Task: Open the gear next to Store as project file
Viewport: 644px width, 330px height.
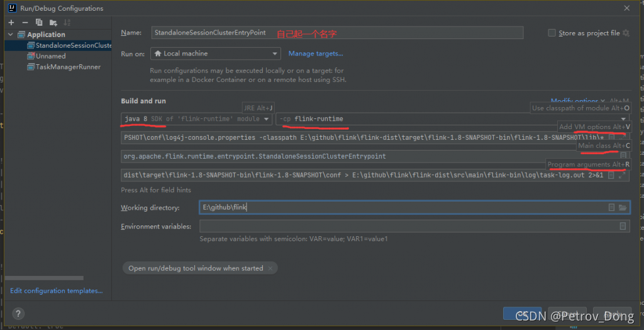Action: tap(626, 33)
